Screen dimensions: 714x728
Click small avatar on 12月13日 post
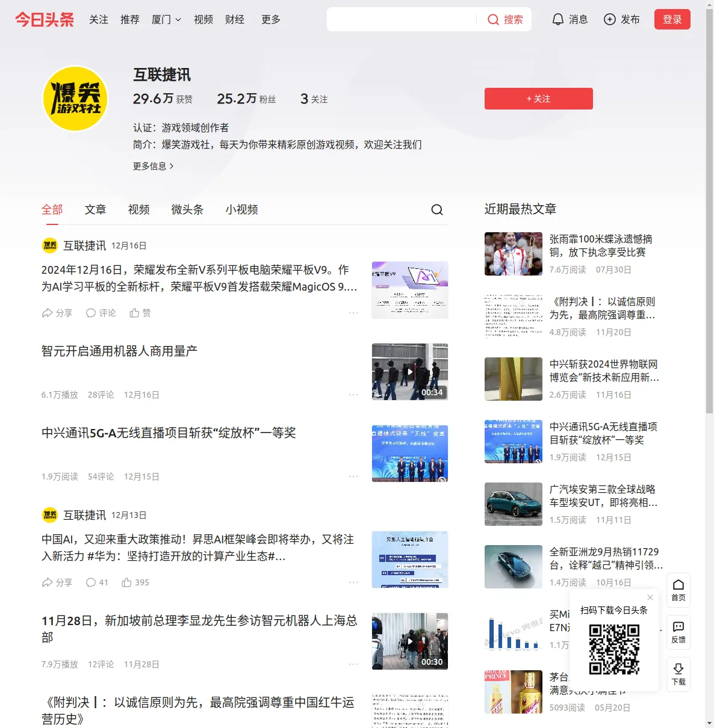coord(50,515)
